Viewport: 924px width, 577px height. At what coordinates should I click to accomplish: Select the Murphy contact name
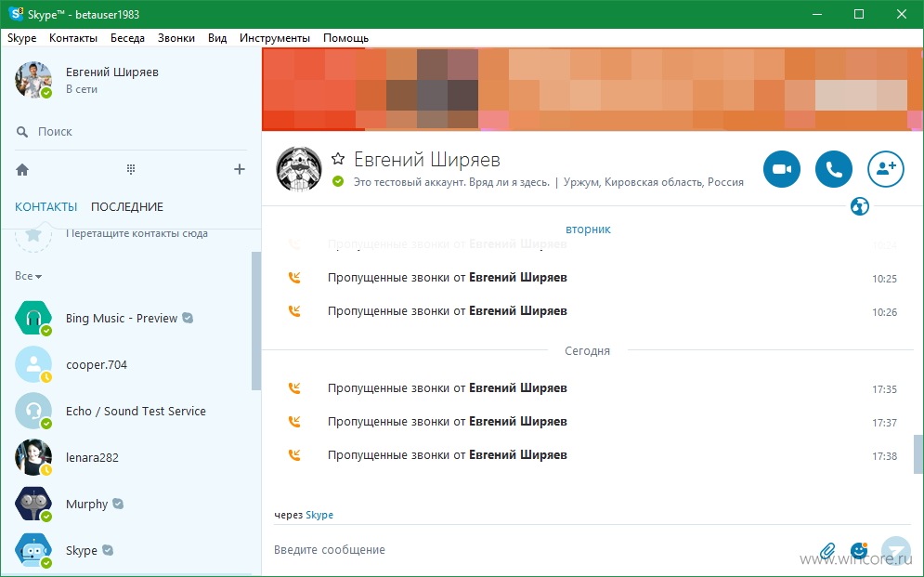[86, 505]
